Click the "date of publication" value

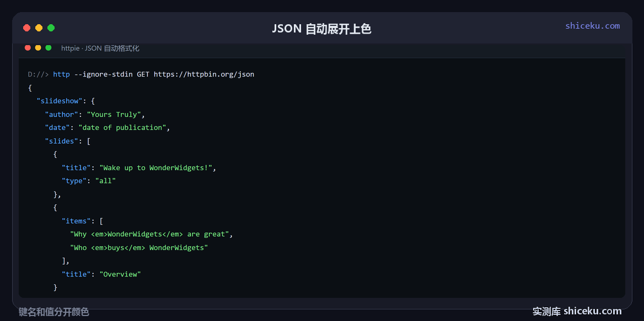tap(122, 128)
